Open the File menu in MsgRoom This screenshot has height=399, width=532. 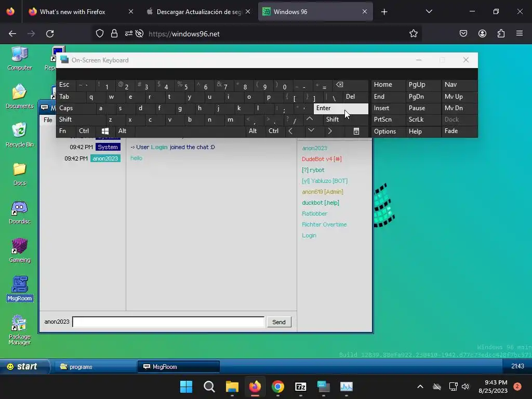coord(48,120)
